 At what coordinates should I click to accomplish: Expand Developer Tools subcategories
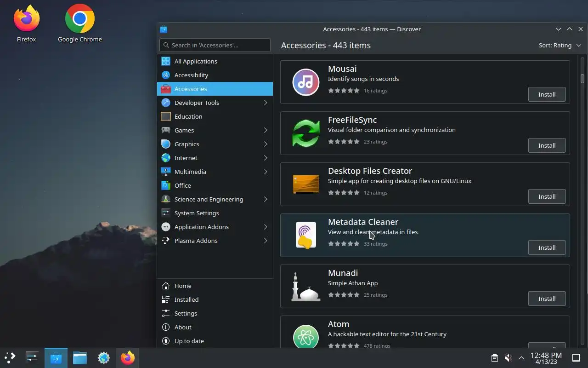pyautogui.click(x=266, y=103)
